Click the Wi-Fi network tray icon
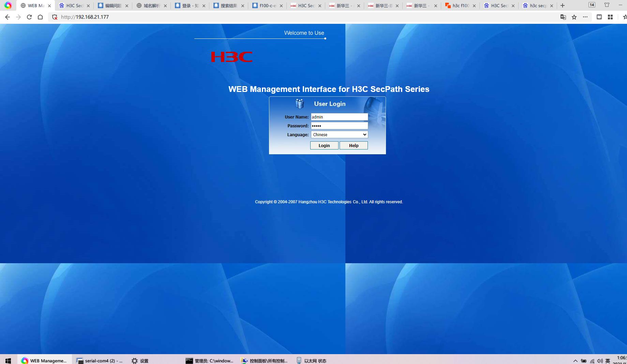The image size is (627, 364). pos(592,361)
